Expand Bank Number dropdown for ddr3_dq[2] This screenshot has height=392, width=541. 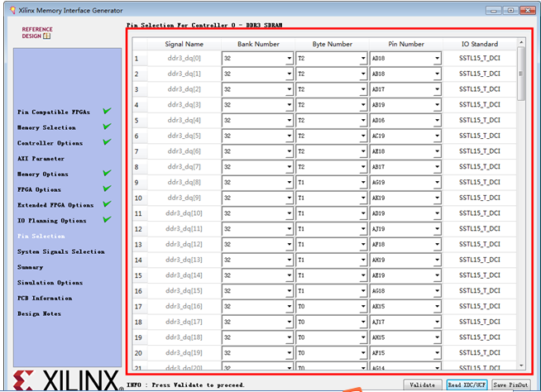click(257, 89)
